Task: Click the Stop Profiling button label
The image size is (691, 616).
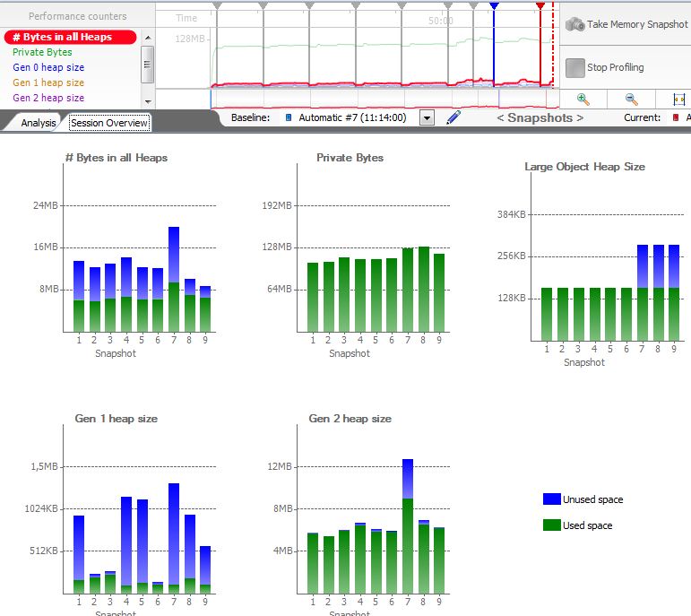Action: click(615, 67)
